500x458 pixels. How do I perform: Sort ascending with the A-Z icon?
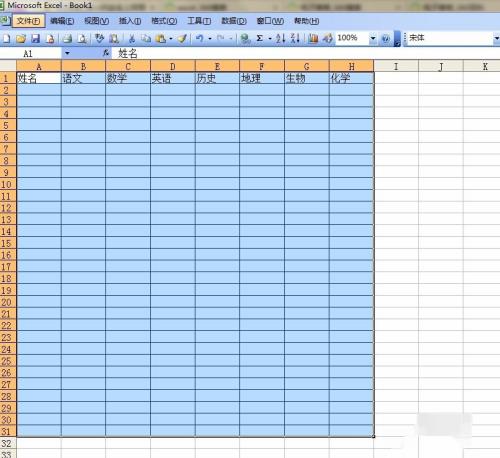click(280, 39)
